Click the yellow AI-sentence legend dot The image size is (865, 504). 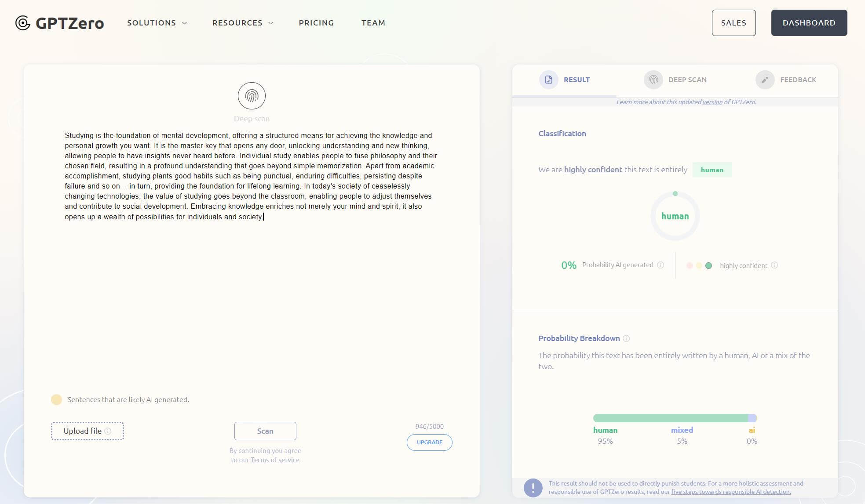[56, 399]
